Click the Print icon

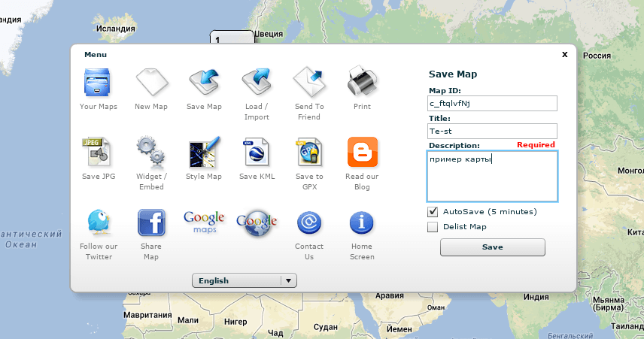click(362, 83)
